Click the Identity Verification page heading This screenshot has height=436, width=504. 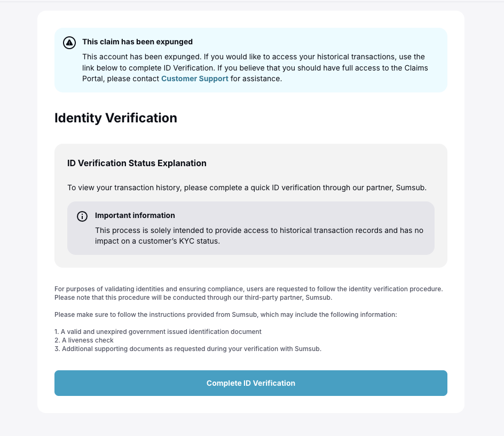[116, 118]
